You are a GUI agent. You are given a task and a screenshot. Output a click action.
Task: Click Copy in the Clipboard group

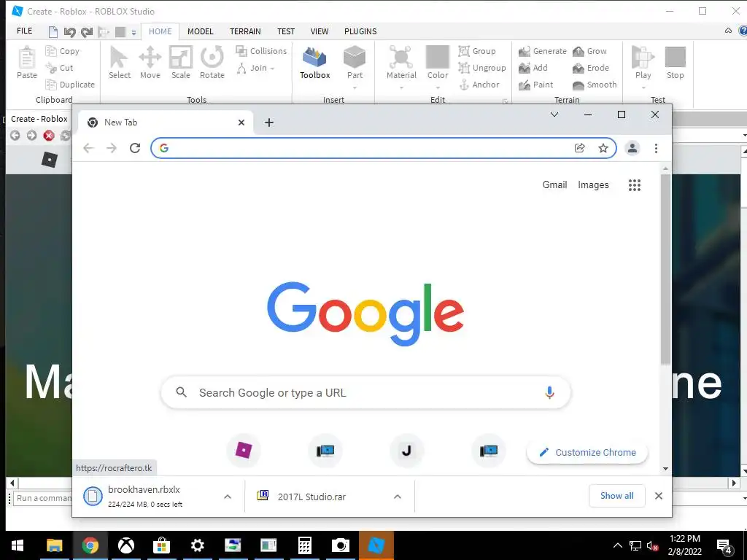(63, 51)
